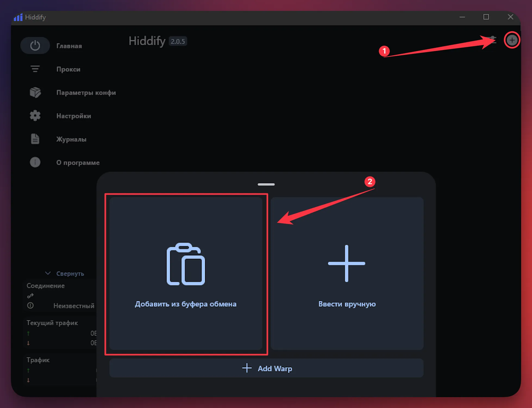Click the Add Warp button
Viewport: 532px width, 408px height.
[x=266, y=368]
